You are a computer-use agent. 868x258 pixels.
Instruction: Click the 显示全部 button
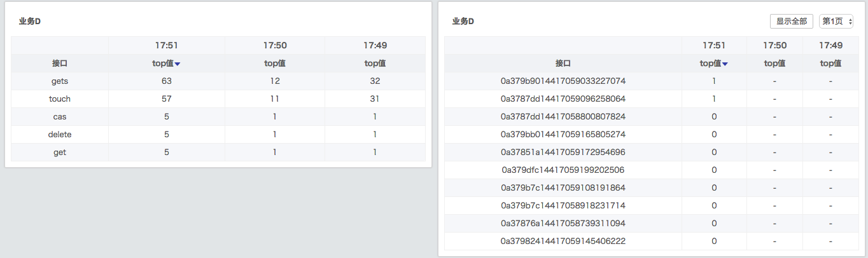pos(791,21)
